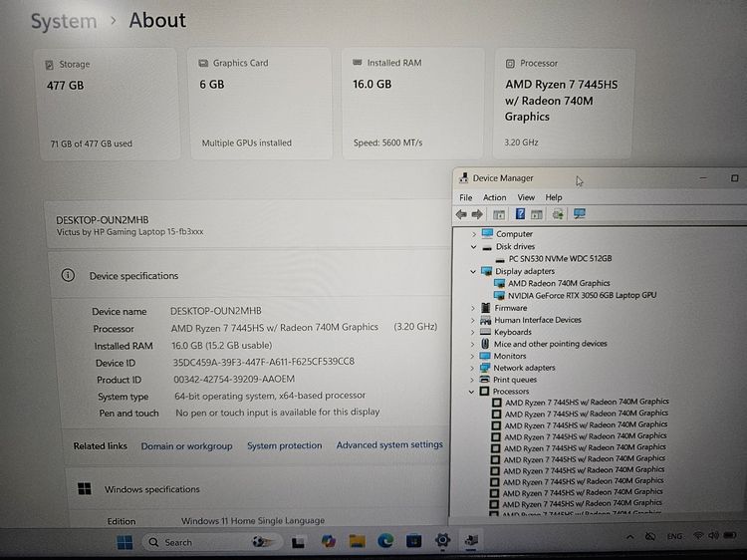Launch Microsoft Edge from the taskbar
This screenshot has width=747, height=560.
(x=385, y=540)
